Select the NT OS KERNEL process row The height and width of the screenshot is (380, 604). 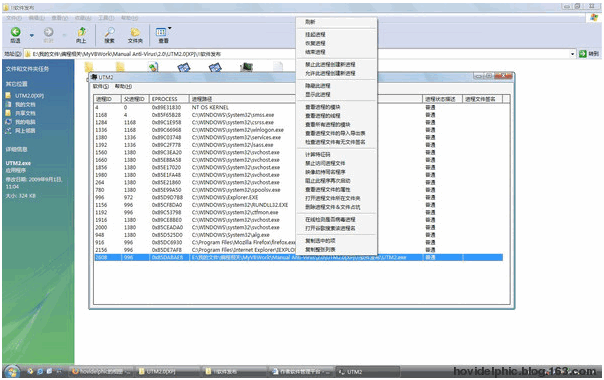(299, 108)
